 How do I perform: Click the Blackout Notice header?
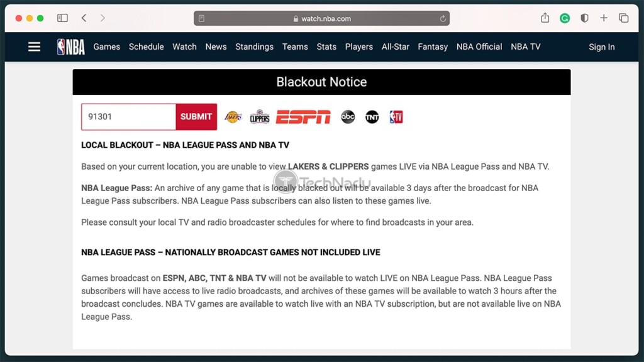point(321,82)
